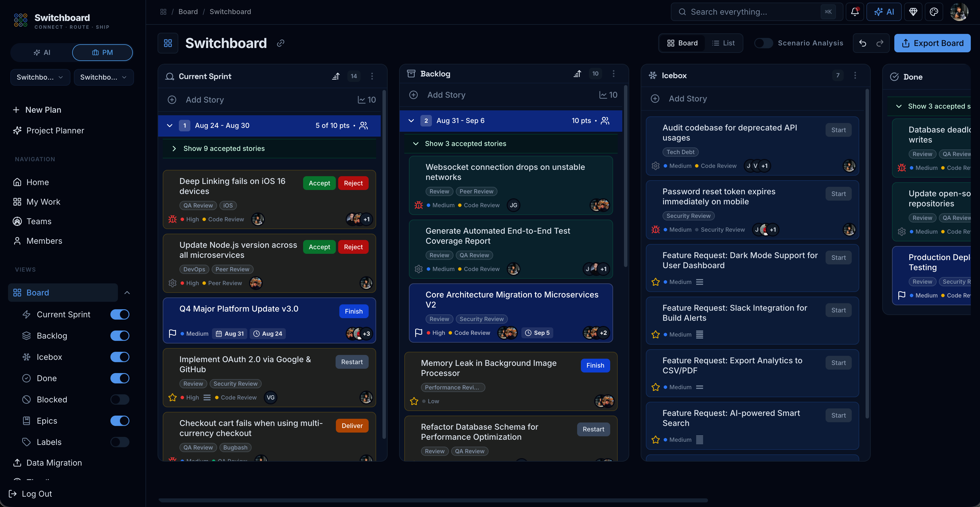Open the notifications bell
The width and height of the screenshot is (980, 507).
pos(854,12)
